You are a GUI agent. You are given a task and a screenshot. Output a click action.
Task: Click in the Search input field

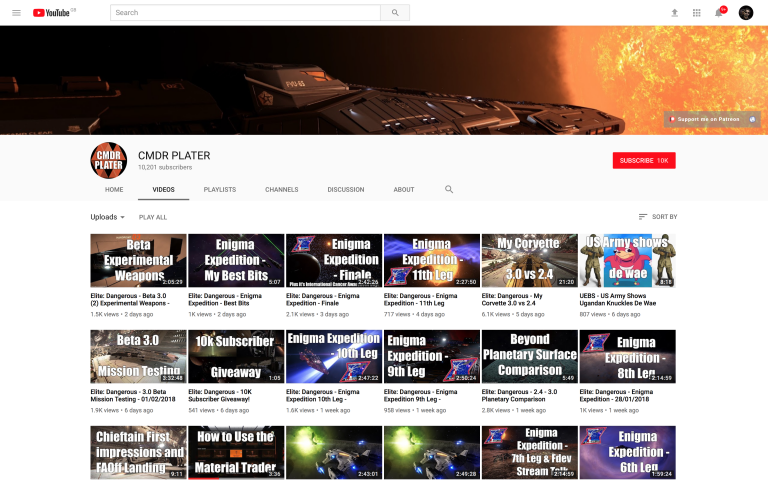(x=245, y=13)
